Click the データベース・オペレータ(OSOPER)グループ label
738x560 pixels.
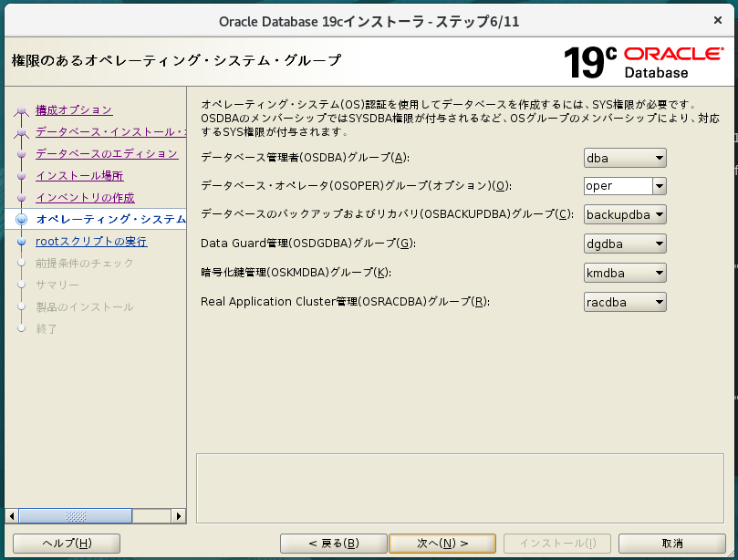356,186
